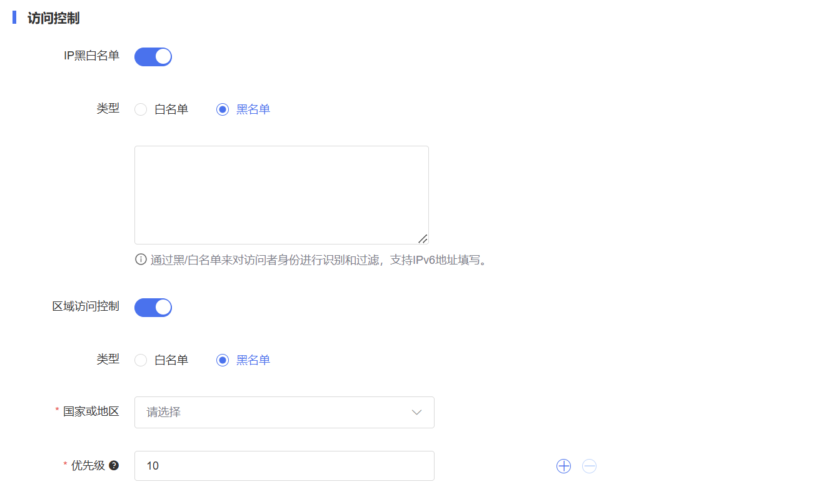816x504 pixels.
Task: Click the 国家或地区 field label
Action: pos(91,411)
